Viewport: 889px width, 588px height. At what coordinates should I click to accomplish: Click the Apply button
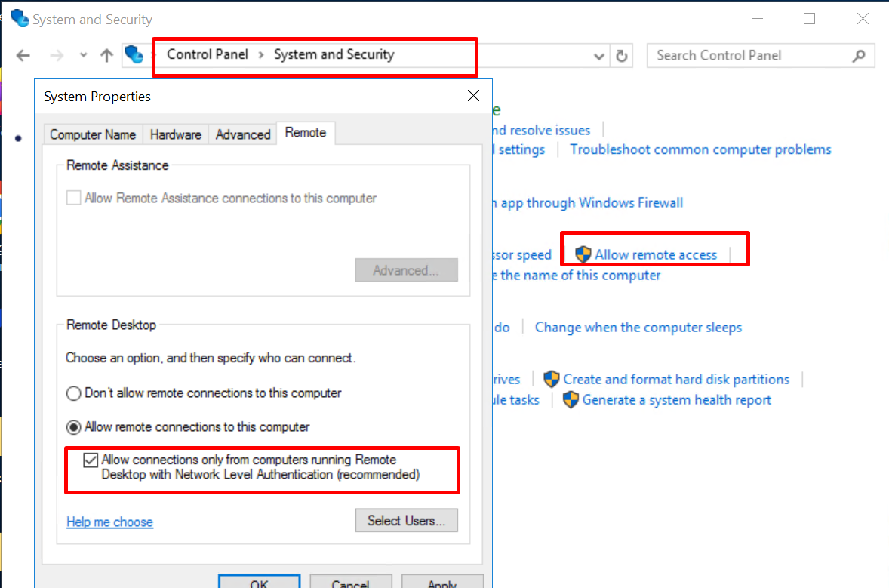pyautogui.click(x=442, y=582)
